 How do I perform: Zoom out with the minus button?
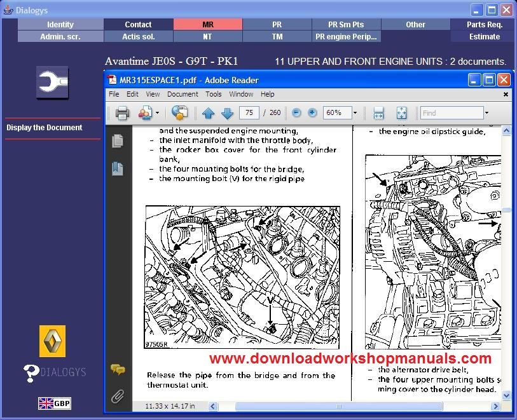[296, 112]
